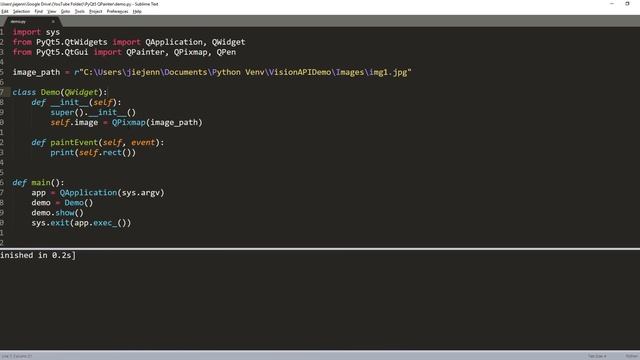Open the Edit menu

pos(4,11)
